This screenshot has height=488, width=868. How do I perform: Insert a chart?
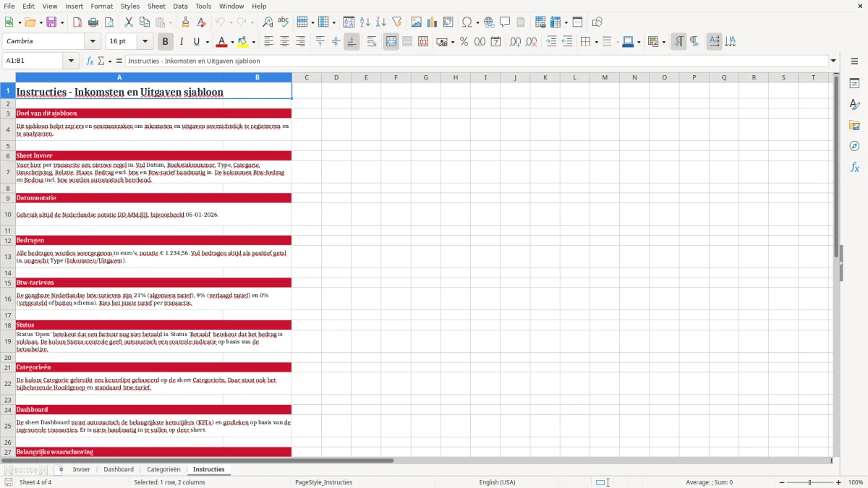(432, 22)
